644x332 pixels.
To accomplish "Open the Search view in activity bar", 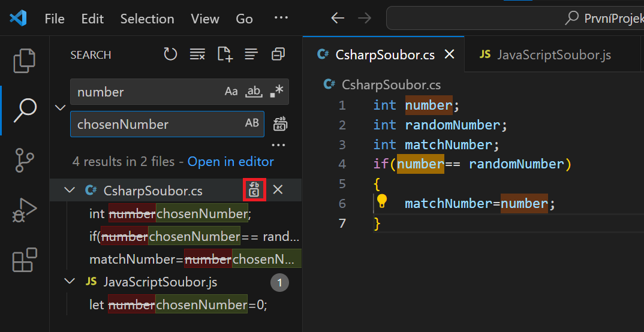I will [25, 110].
